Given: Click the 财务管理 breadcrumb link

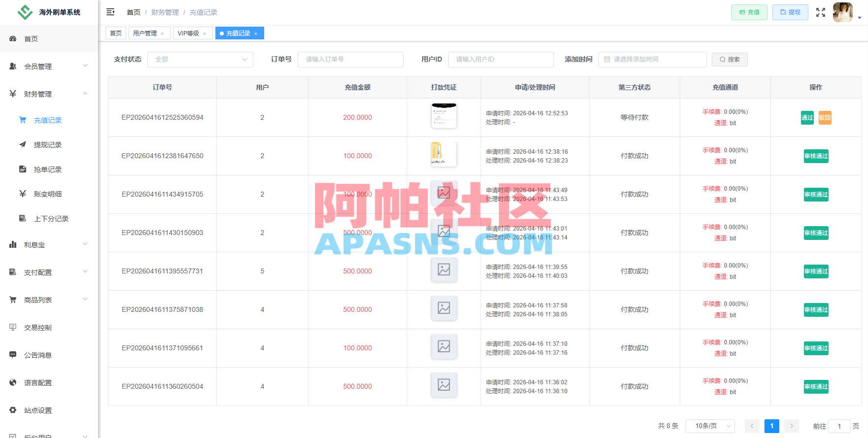Looking at the screenshot, I should [165, 12].
